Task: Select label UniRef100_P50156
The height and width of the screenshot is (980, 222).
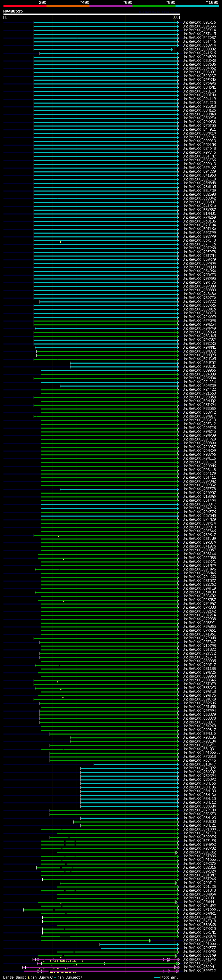Action: pos(199,145)
